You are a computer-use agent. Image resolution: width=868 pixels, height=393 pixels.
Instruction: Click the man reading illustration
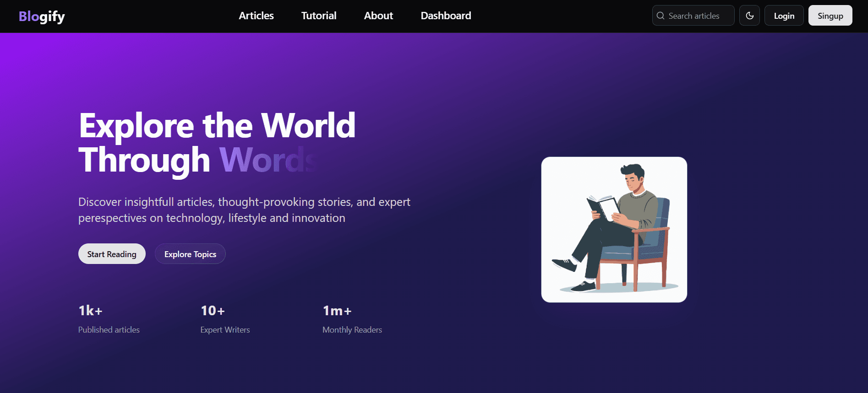click(x=614, y=230)
